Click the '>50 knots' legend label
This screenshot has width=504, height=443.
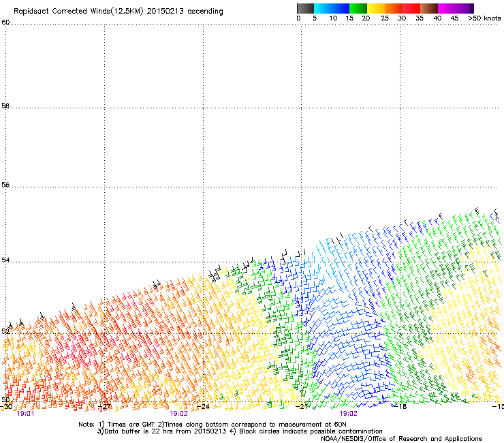tap(484, 18)
